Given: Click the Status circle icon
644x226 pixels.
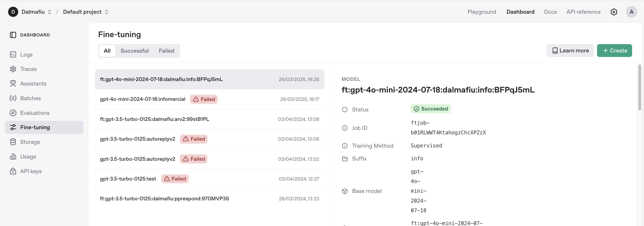Looking at the screenshot, I should [x=345, y=109].
